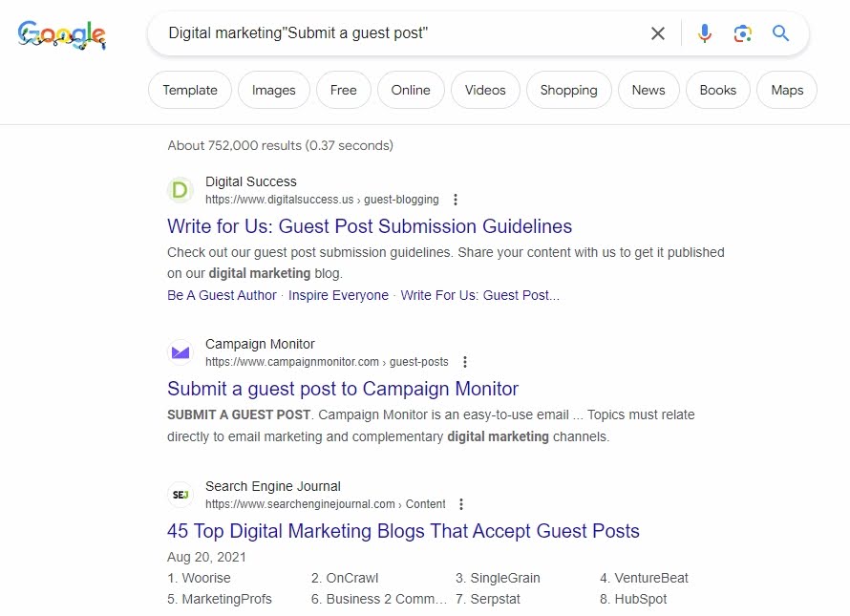The width and height of the screenshot is (850, 616).
Task: Follow the Be A Guest Author sitelink
Action: click(x=222, y=295)
